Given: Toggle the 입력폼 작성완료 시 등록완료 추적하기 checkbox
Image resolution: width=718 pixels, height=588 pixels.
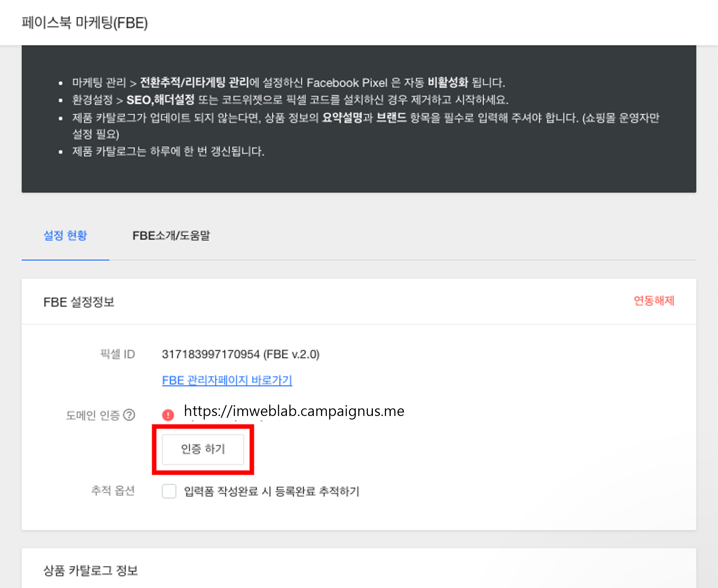Looking at the screenshot, I should 169,491.
